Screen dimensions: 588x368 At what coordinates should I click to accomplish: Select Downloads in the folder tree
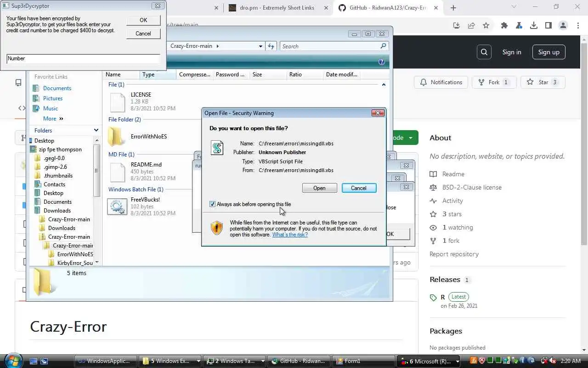[x=57, y=211]
